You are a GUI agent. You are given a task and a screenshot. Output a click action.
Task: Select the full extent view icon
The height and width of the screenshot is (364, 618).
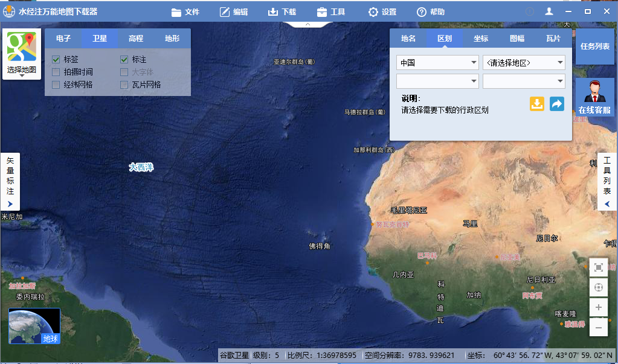pyautogui.click(x=597, y=267)
